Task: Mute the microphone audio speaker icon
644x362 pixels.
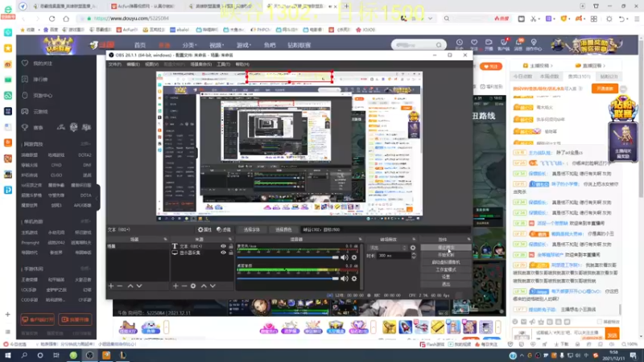Action: [x=345, y=257]
